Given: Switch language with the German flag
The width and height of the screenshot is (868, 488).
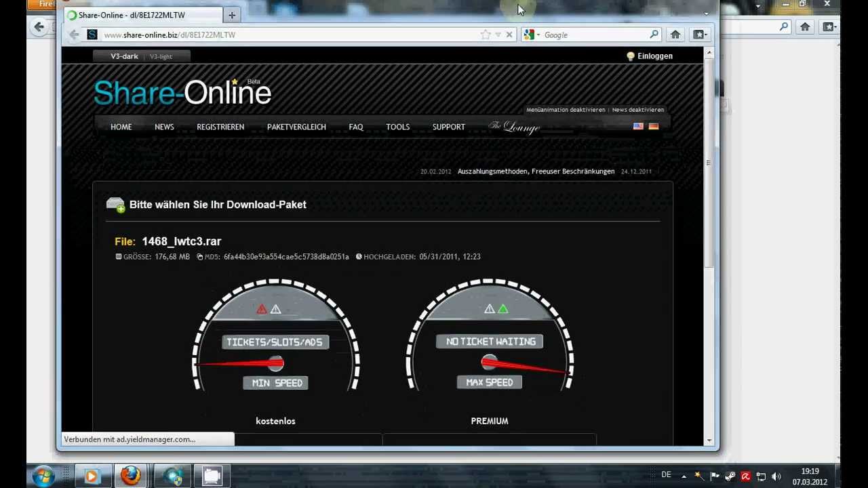Looking at the screenshot, I should coord(654,126).
